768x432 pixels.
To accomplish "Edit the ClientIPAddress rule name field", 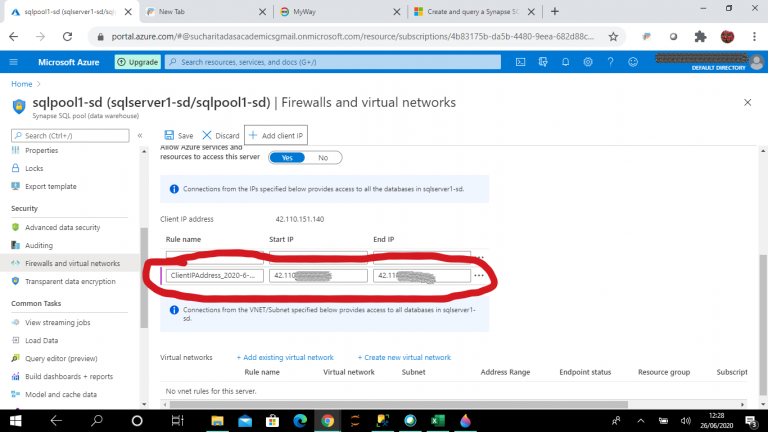I will [215, 276].
